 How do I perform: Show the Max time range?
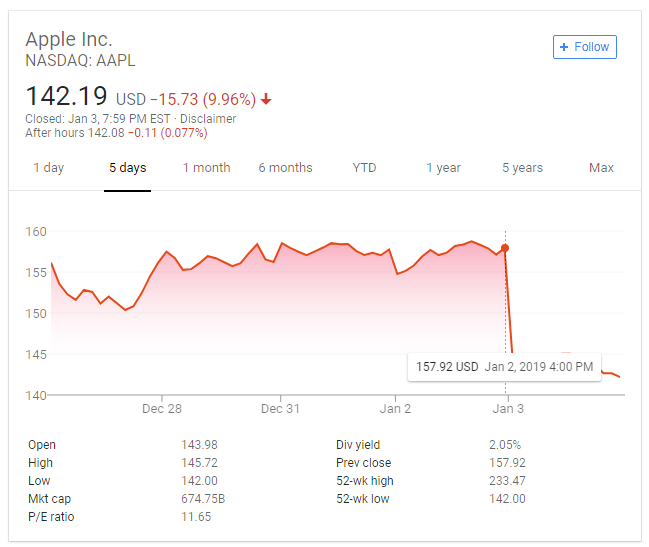[601, 168]
